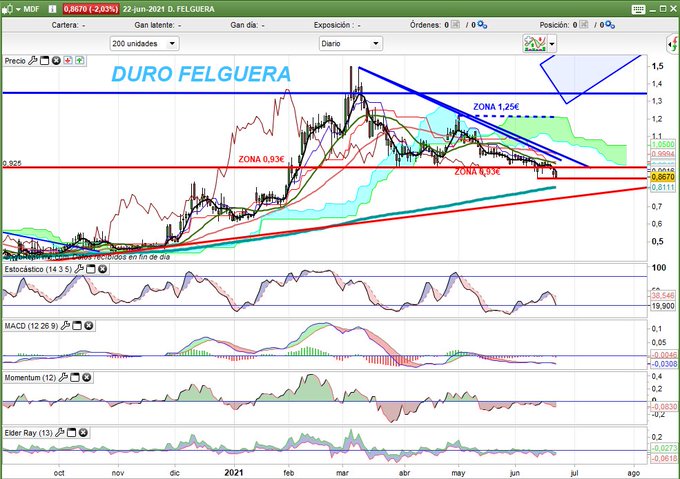Click the jun label on time axis
This screenshot has height=479, width=680.
click(514, 473)
